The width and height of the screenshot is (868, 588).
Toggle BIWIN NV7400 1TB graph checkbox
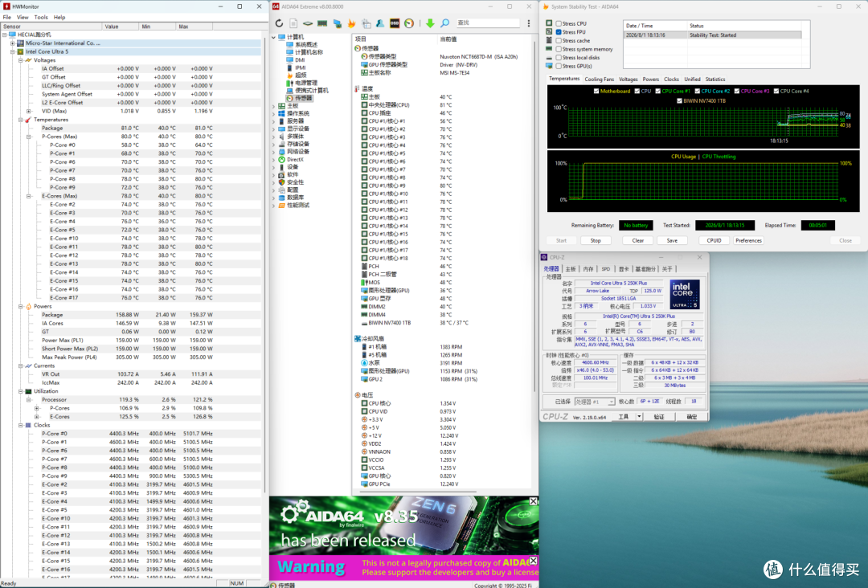coord(679,101)
